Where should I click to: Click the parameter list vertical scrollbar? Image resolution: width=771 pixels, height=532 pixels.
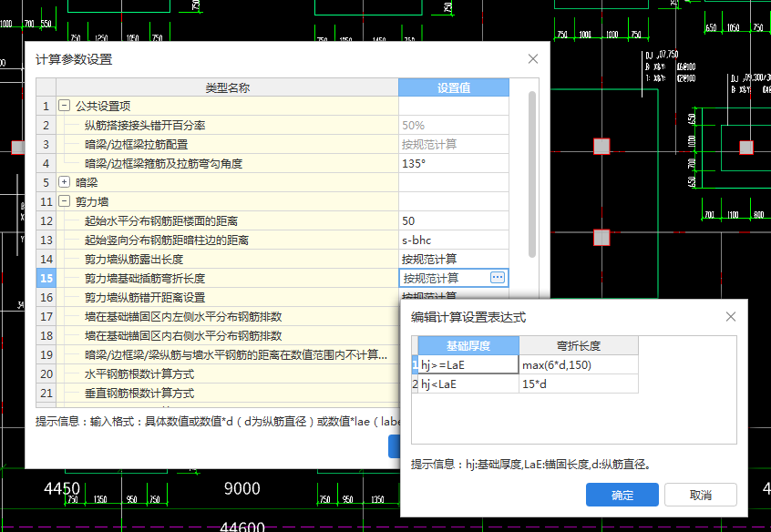coord(532,175)
